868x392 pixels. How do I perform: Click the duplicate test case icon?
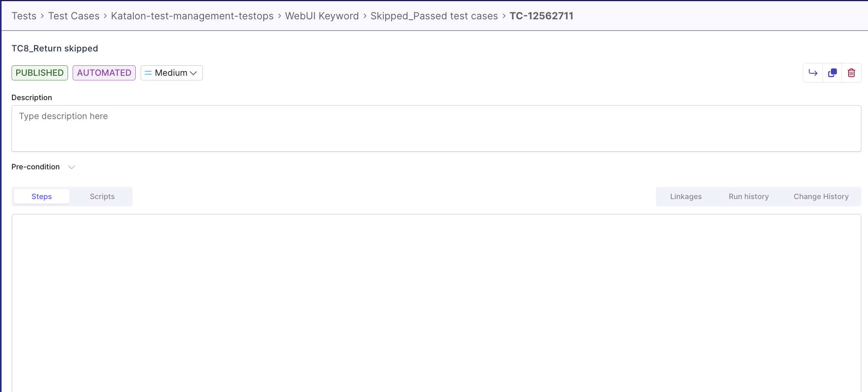[832, 73]
